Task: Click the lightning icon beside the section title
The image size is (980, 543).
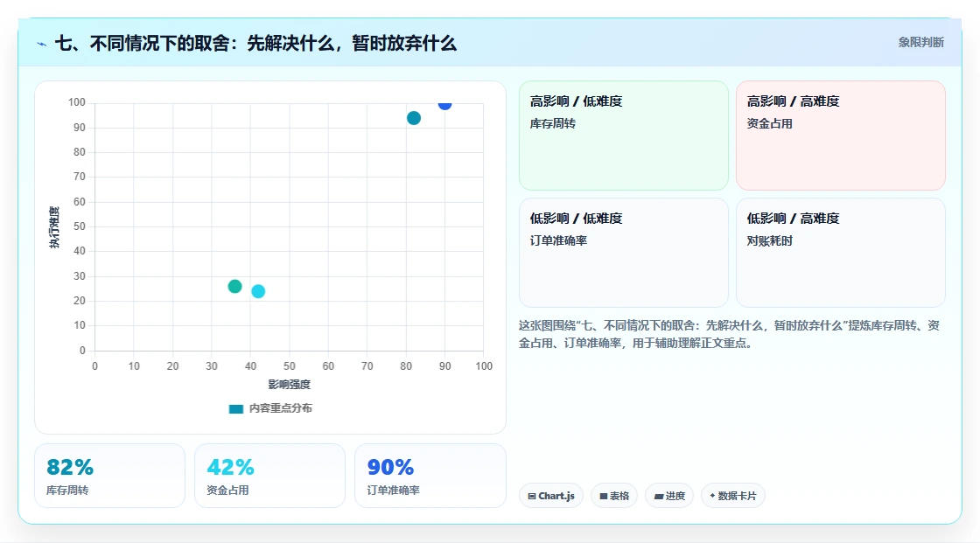Action: [x=42, y=44]
